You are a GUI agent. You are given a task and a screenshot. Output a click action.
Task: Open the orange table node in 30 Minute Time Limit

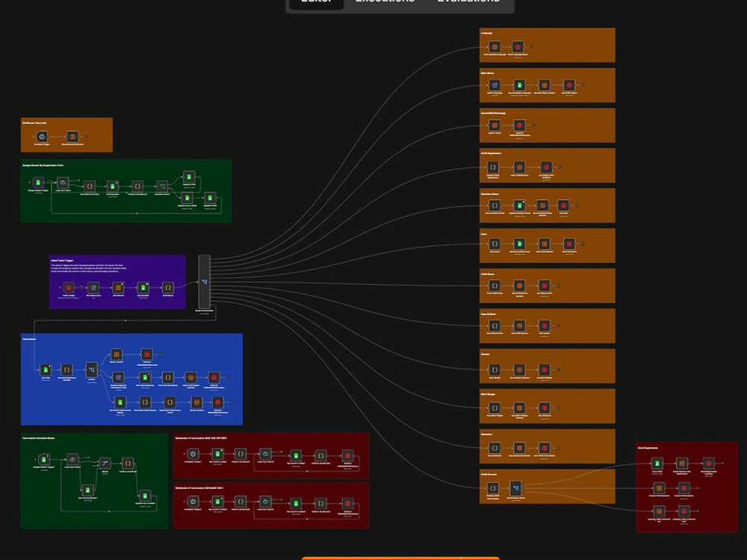click(72, 137)
